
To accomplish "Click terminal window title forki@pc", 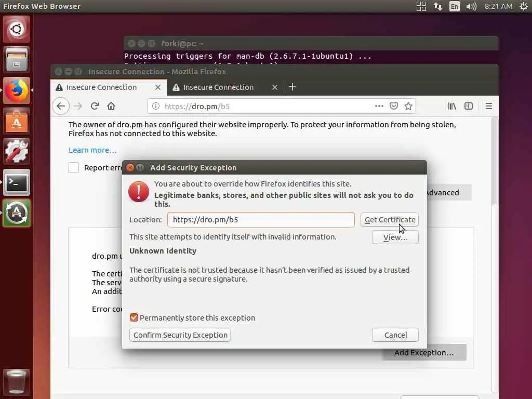I will [x=182, y=44].
